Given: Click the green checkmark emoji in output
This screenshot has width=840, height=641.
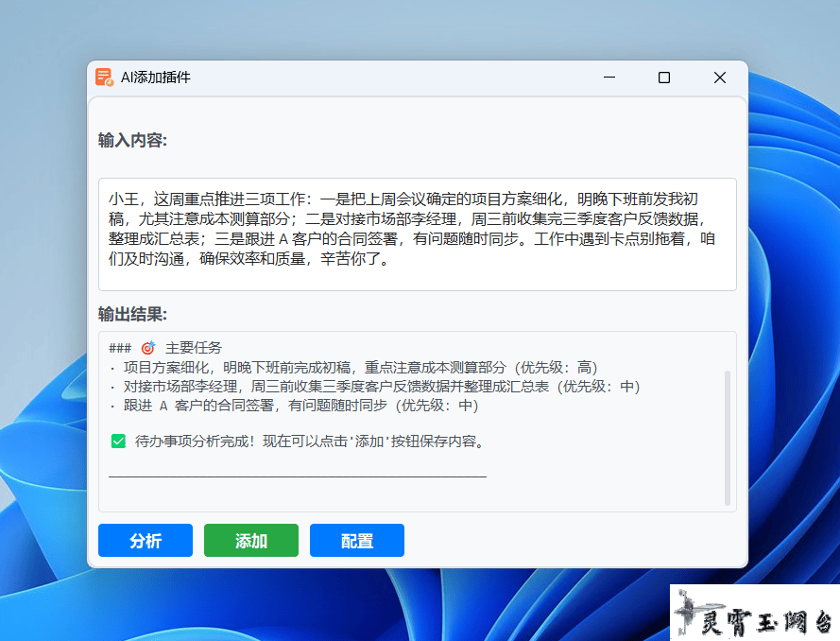Looking at the screenshot, I should [118, 441].
